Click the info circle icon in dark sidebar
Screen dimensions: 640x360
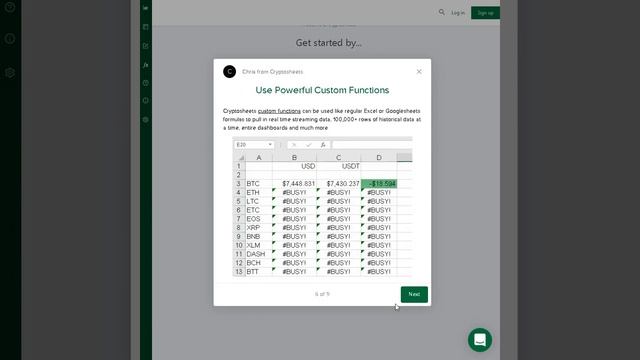(x=10, y=39)
